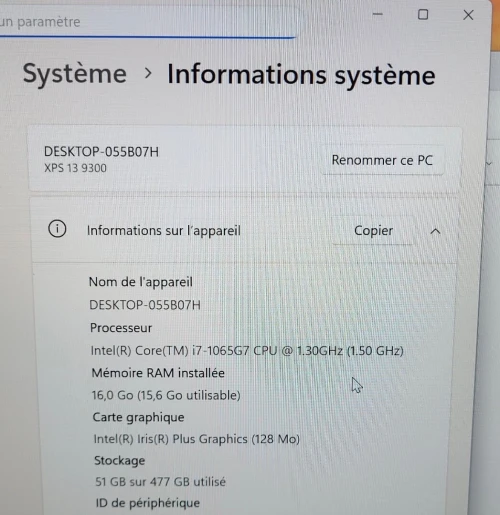Image resolution: width=500 pixels, height=515 pixels.
Task: Click the chevron at the window's right edge
Action: 489,163
